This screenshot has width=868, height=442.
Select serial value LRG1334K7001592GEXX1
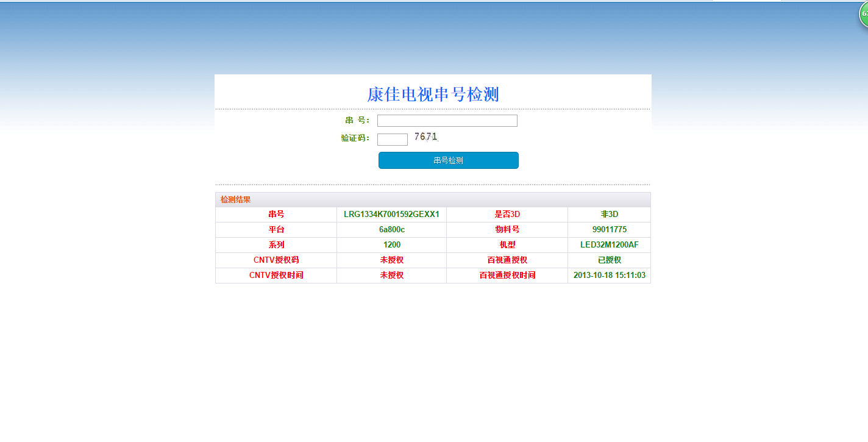pos(391,215)
